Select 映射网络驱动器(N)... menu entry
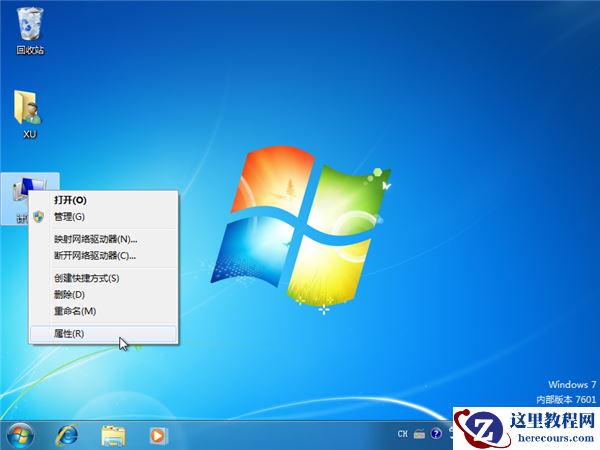 pyautogui.click(x=103, y=240)
